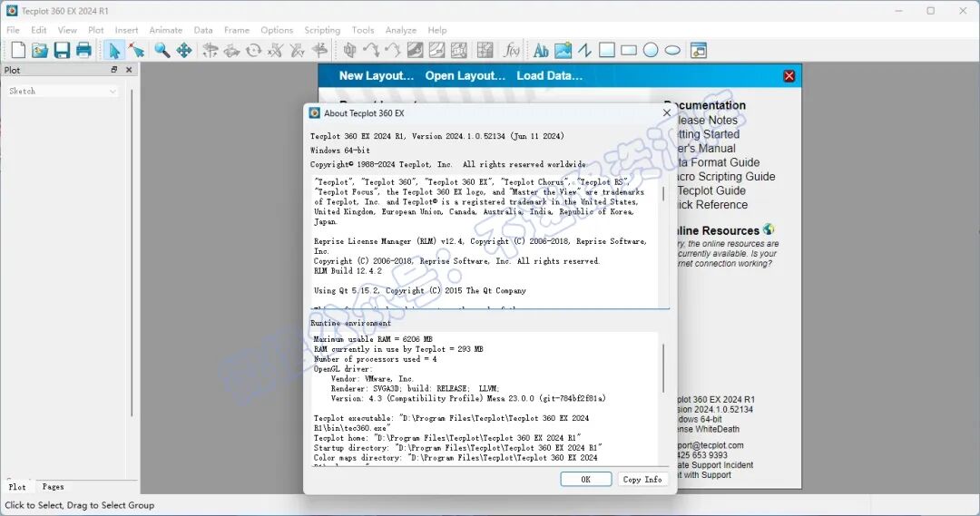Open the Sketch plot type dropdown
Image resolution: width=980 pixels, height=516 pixels.
click(x=62, y=92)
